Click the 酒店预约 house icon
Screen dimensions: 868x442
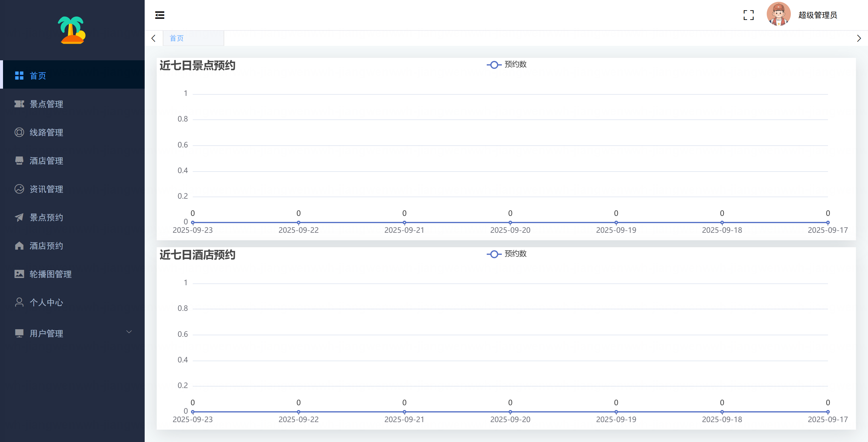[x=19, y=246]
